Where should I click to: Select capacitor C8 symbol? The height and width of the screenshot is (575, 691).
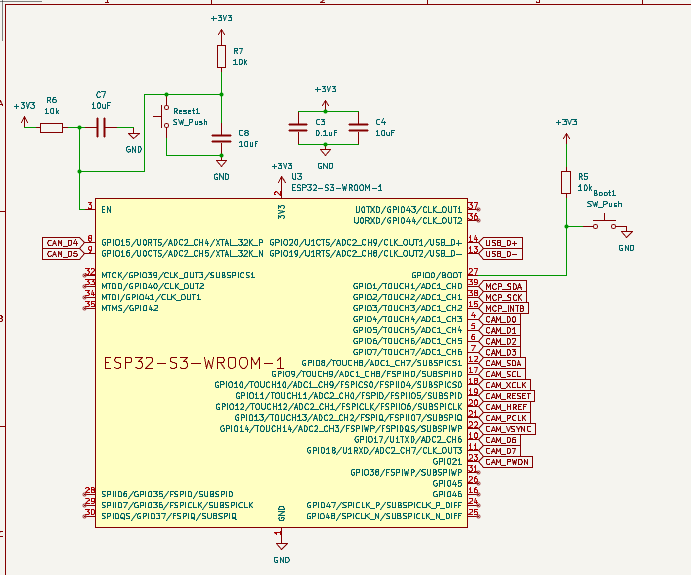pyautogui.click(x=221, y=138)
